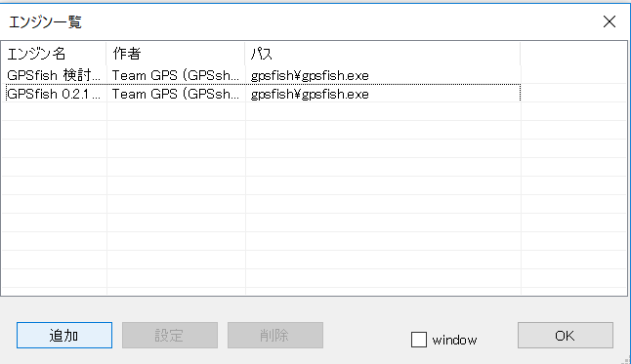Click author cell of GPSfish 0.2.1 row
Screen dimensions: 631x364
tap(176, 94)
